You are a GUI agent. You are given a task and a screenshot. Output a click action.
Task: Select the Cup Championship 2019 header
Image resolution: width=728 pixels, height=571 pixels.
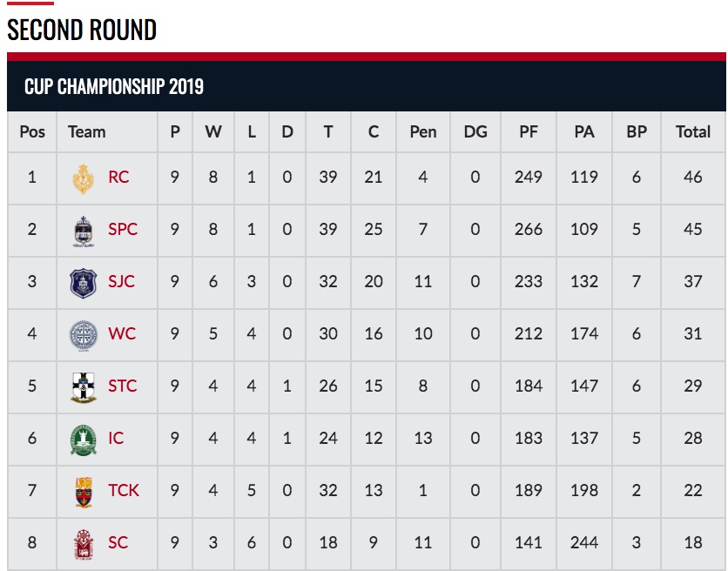[x=114, y=87]
